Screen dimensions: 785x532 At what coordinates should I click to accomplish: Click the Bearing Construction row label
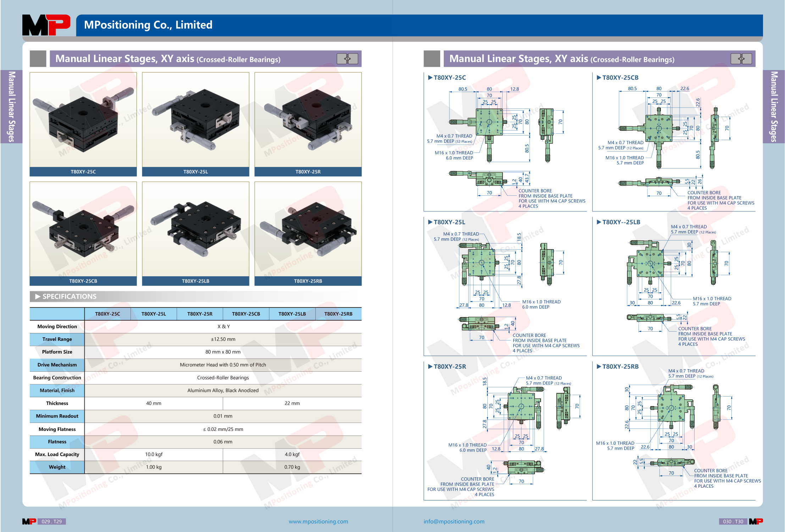click(57, 378)
